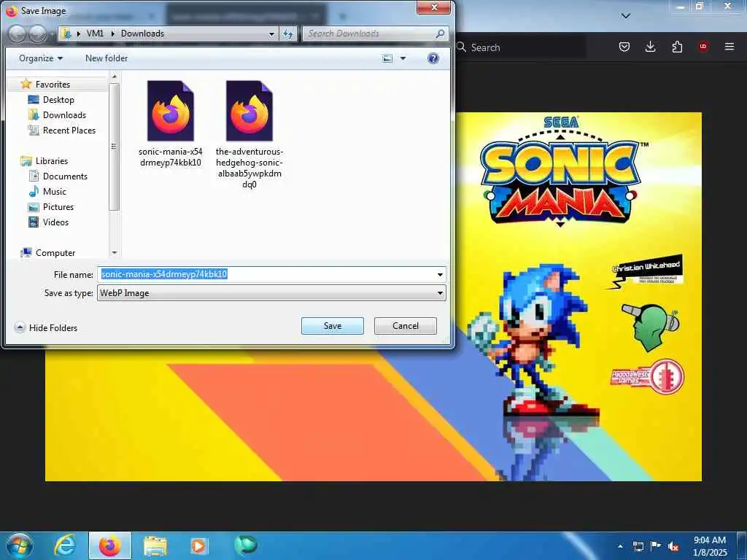Viewport: 747px width, 560px height.
Task: Launch Windows Media Player from taskbar
Action: point(199,545)
